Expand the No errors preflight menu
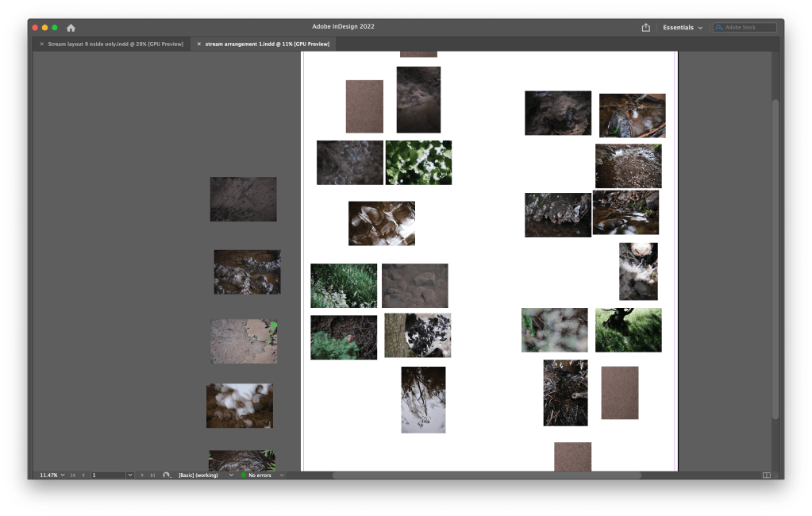Viewport: 812px width, 516px height. (282, 476)
